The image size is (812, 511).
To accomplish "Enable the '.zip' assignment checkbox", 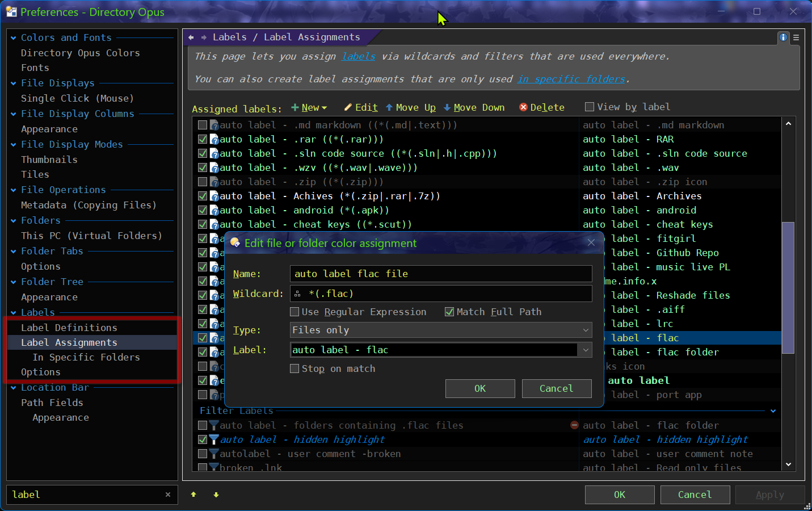I will click(203, 182).
